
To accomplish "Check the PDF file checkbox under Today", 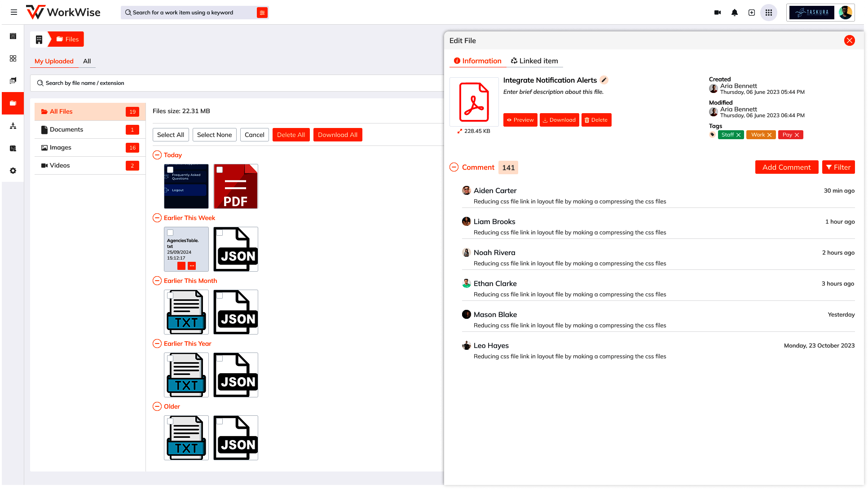I will (220, 170).
